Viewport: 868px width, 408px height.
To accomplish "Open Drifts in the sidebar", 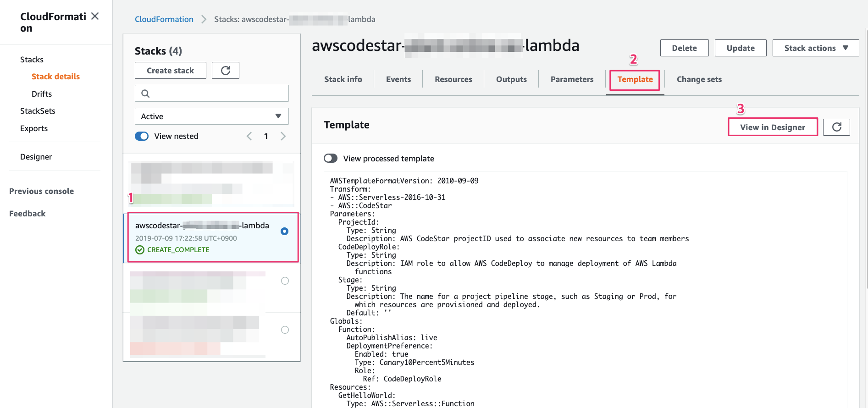I will [x=42, y=94].
